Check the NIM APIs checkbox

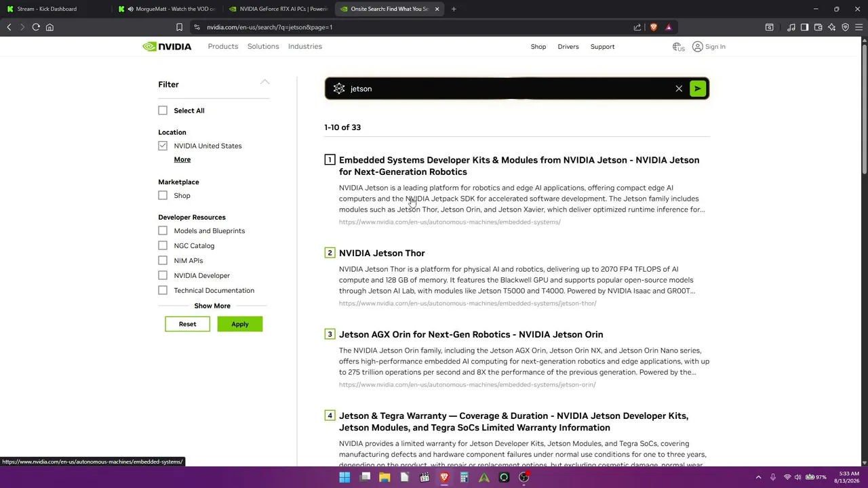[163, 260]
